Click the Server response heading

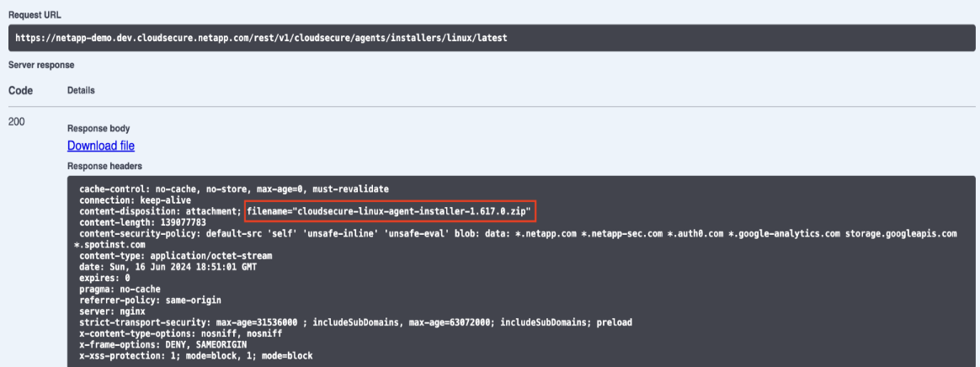point(41,65)
